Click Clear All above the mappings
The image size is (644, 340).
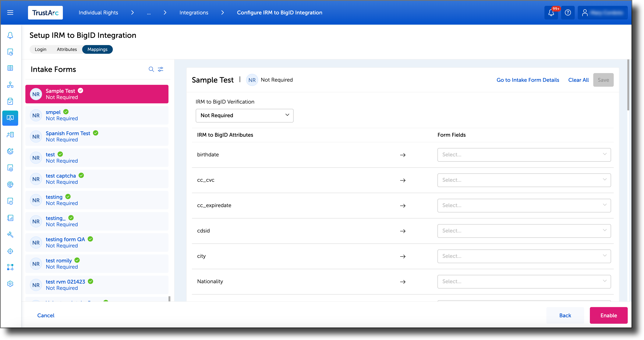click(578, 80)
